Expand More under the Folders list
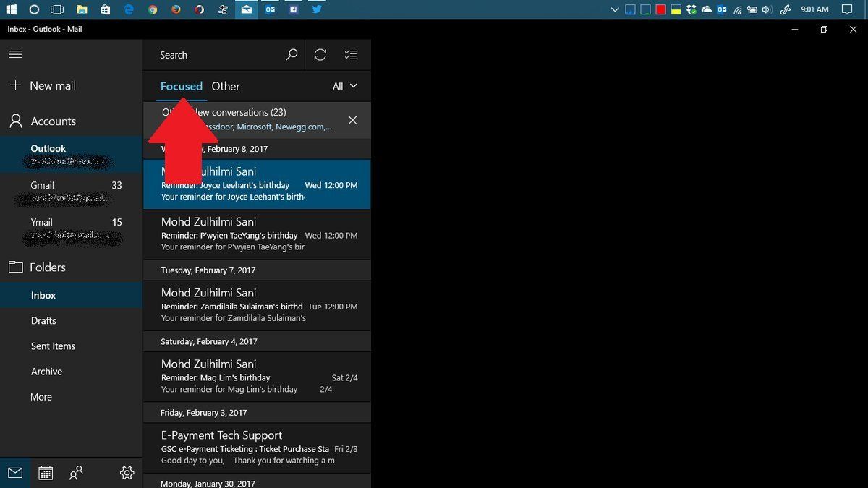The height and width of the screenshot is (488, 868). (41, 396)
